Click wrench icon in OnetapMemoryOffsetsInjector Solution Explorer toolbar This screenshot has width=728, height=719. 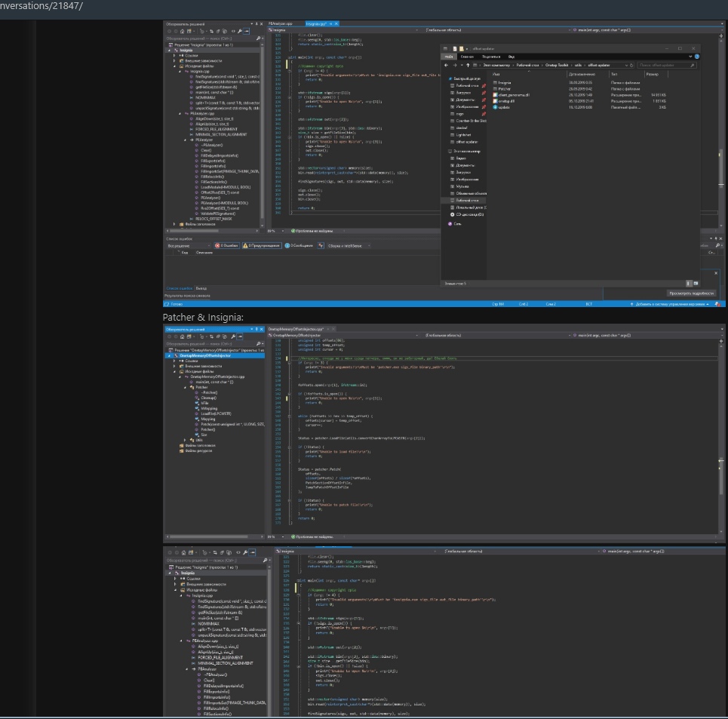[x=233, y=336]
